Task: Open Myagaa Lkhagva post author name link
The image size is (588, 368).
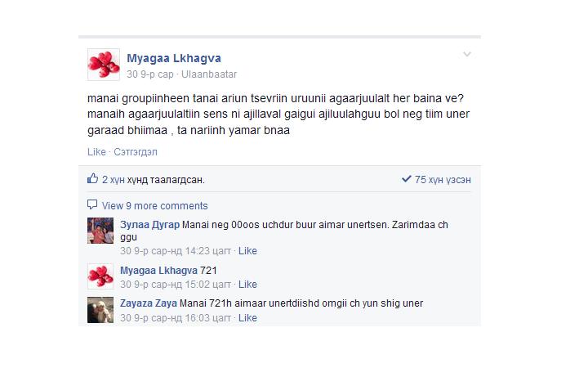Action: pos(174,58)
